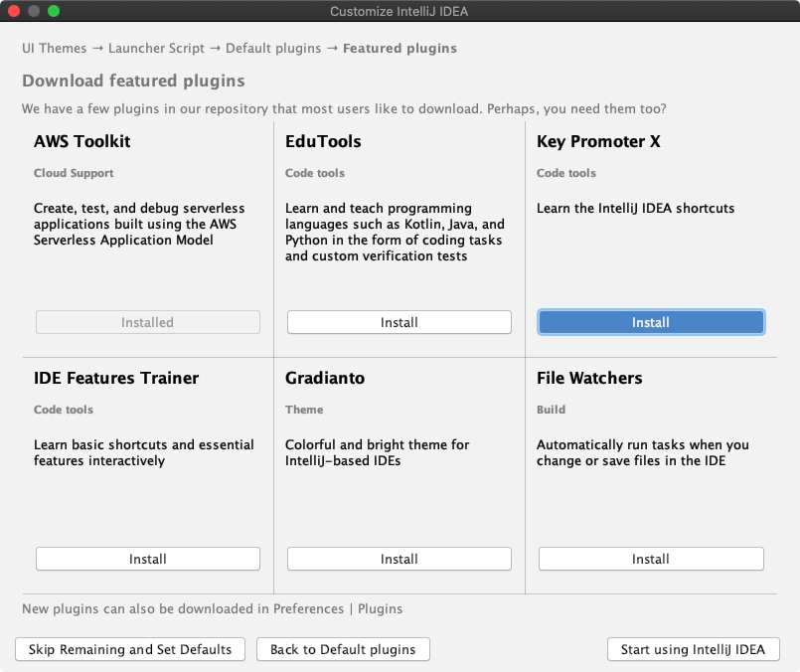Click 'Learn and teach programming' description

[x=395, y=233]
